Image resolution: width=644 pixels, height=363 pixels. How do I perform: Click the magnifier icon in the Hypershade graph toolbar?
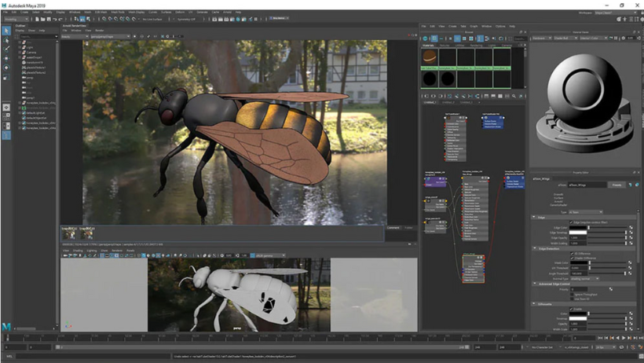[x=514, y=96]
